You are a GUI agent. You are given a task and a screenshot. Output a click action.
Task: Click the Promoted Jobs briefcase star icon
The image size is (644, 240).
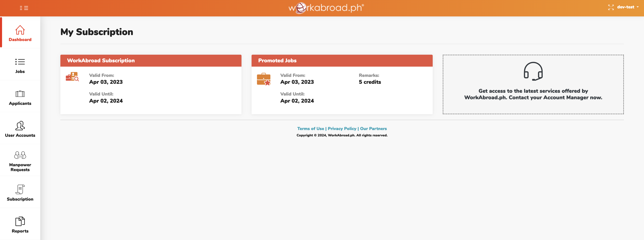coord(263,79)
